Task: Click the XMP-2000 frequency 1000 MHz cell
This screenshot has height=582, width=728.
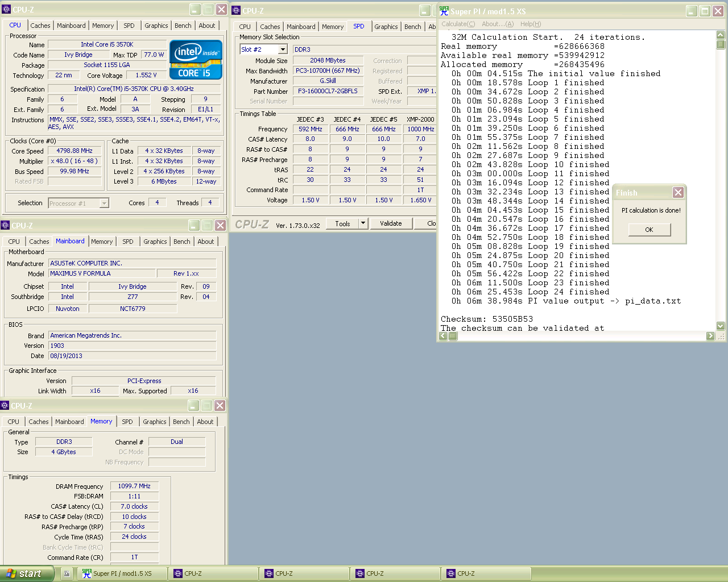Action: coord(420,129)
